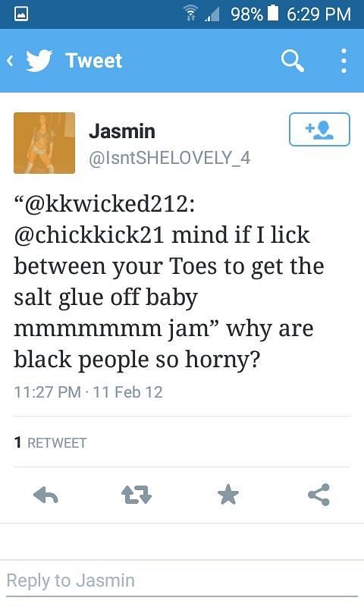Screen dimensions: 364x607
Task: Follow Jasmin with the add-user button
Action: pyautogui.click(x=319, y=129)
